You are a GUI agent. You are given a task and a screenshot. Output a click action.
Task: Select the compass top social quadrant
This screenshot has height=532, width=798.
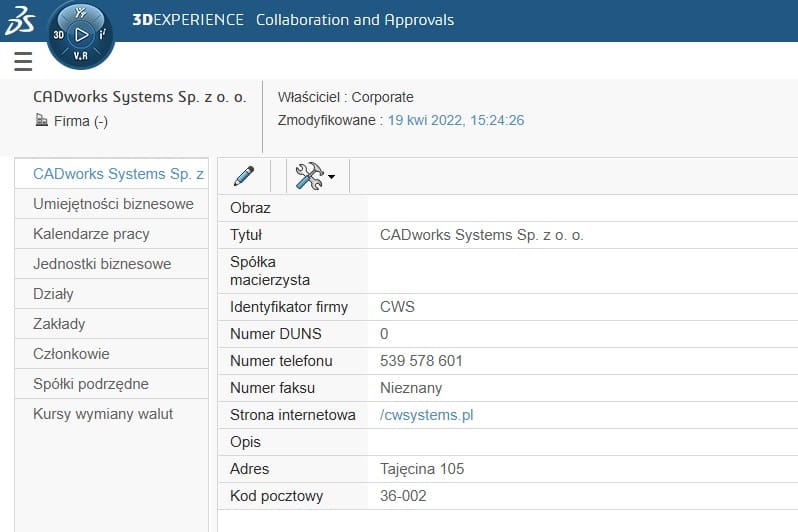(x=80, y=13)
